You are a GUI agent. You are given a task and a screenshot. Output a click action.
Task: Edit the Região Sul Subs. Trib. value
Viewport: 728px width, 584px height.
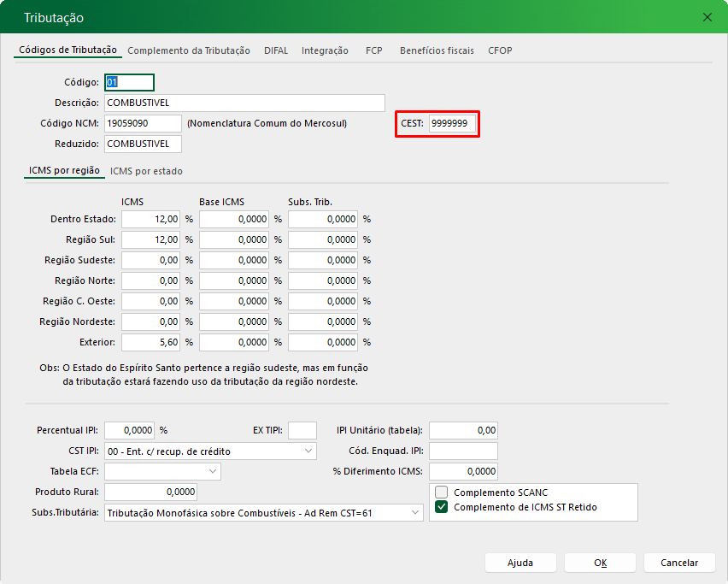[x=323, y=239]
